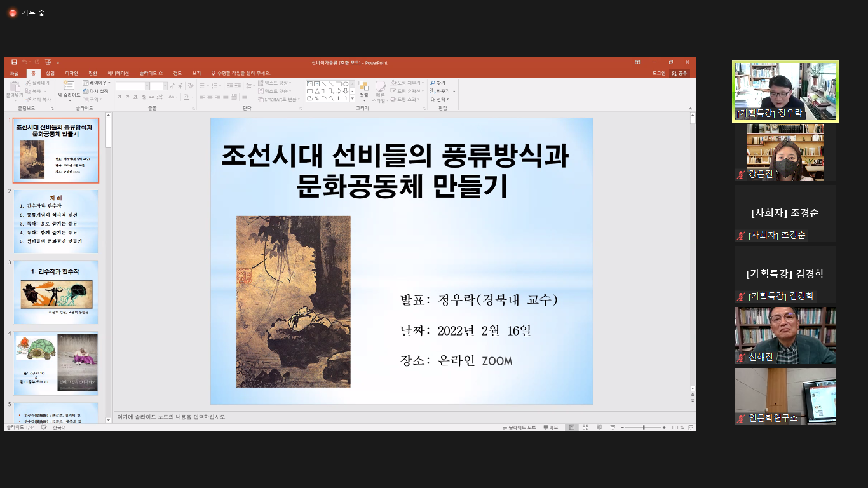The width and height of the screenshot is (868, 488).
Task: Click 복사 (Copy) button in clipboard group
Action: [x=37, y=91]
